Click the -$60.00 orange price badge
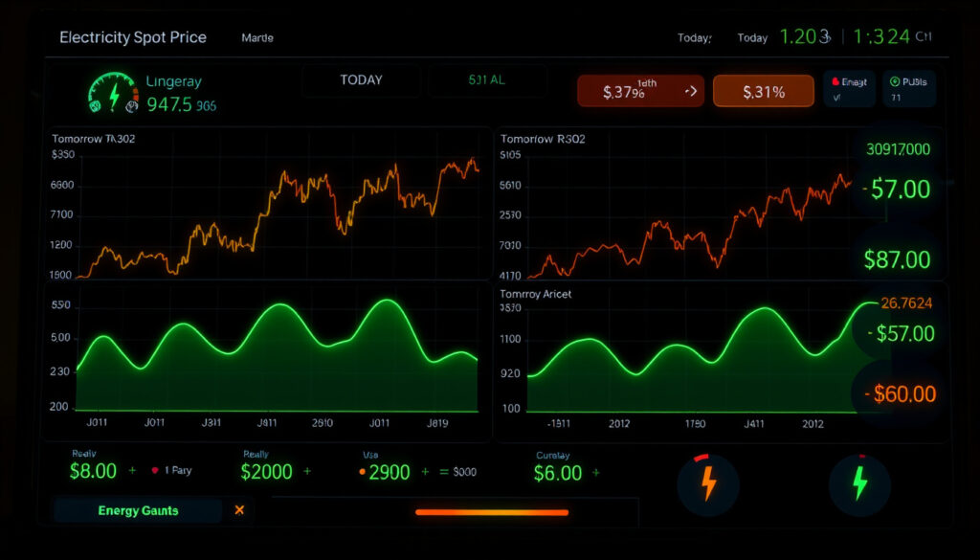This screenshot has height=560, width=980. [x=900, y=393]
